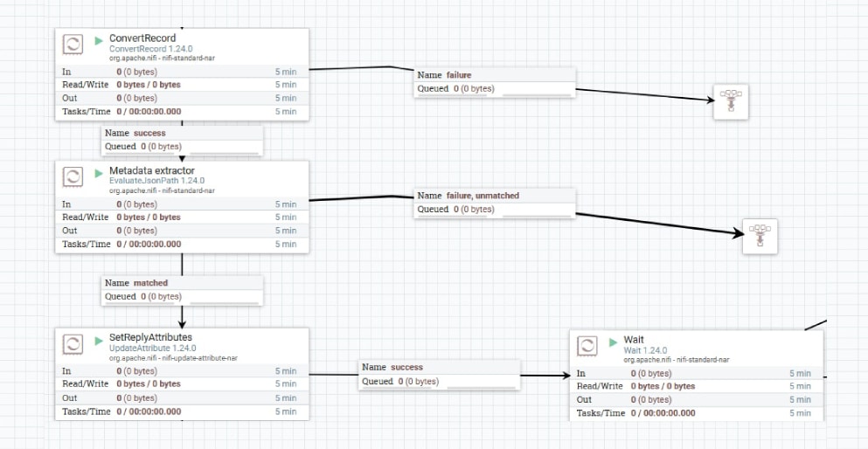This screenshot has width=868, height=449.
Task: Click the green run arrow on SetReplyAttributes
Action: [99, 338]
